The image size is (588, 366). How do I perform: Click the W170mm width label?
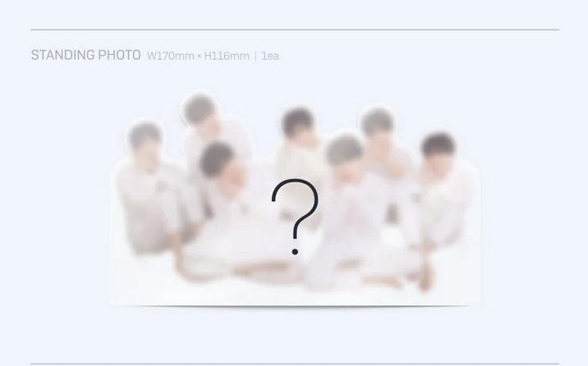click(170, 56)
